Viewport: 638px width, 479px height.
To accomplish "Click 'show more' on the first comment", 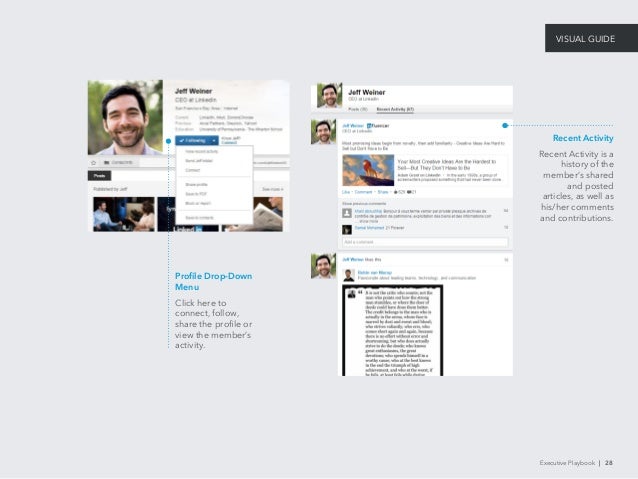I will click(x=369, y=221).
